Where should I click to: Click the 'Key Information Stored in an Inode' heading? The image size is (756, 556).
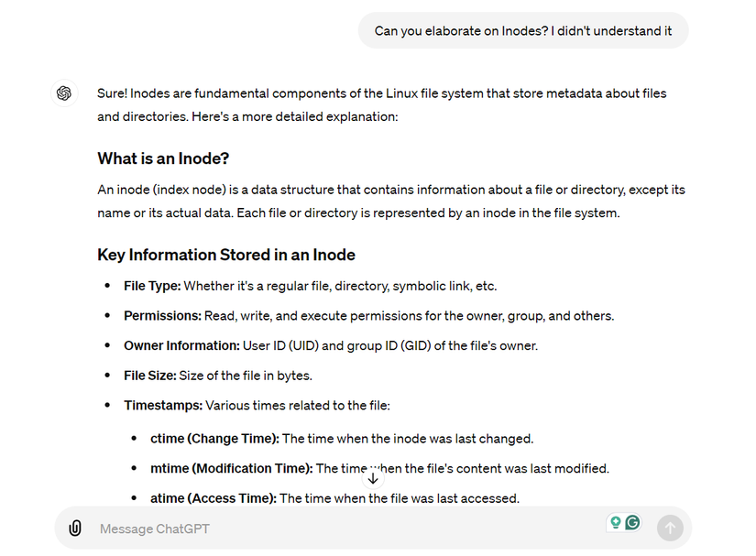(x=226, y=255)
